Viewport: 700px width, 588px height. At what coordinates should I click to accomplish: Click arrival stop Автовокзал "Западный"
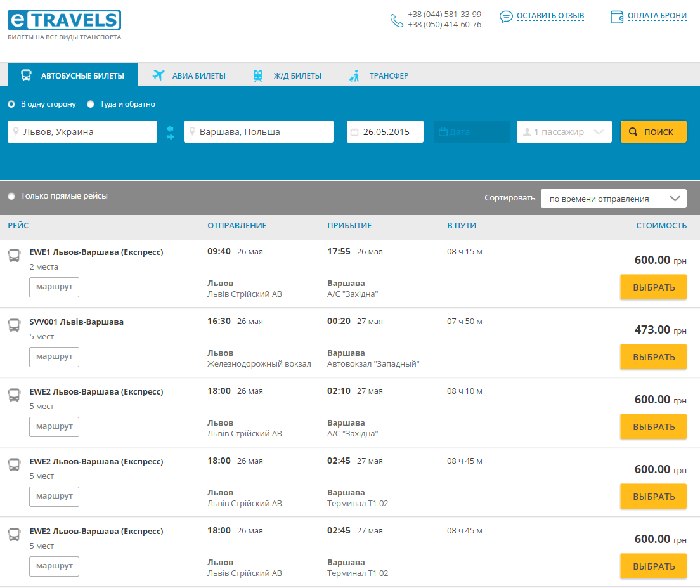click(x=373, y=364)
